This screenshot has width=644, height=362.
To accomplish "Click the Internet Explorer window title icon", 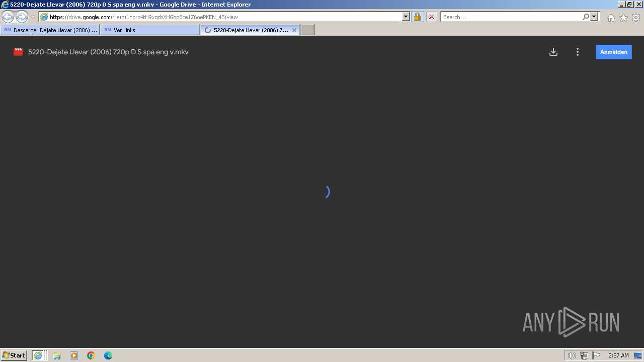I will pyautogui.click(x=5, y=5).
